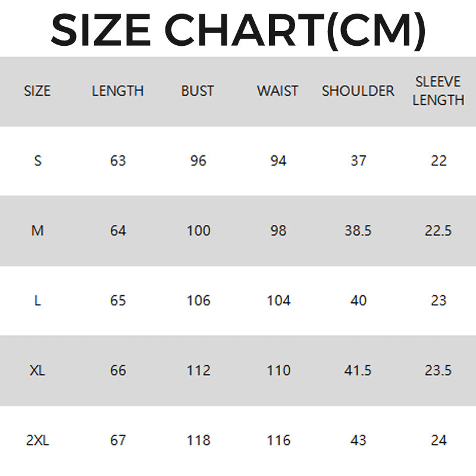Click the XL row shoulder value 41.5

358,370
